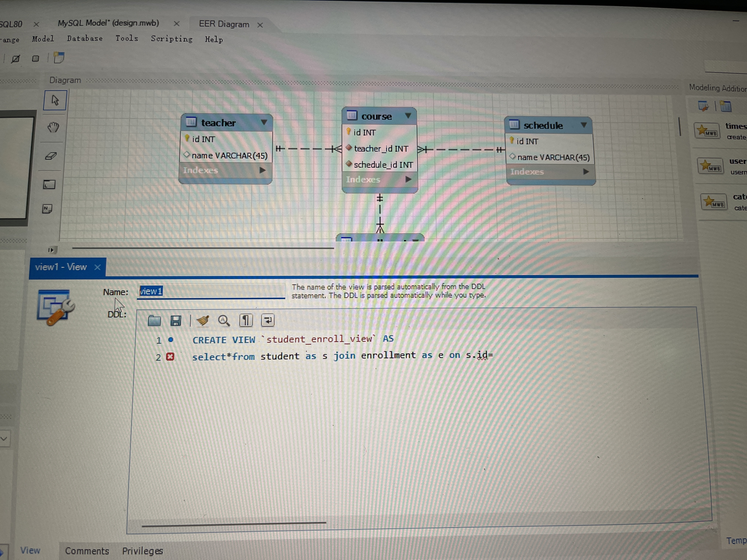The image size is (747, 560).
Task: Open the Comments tab
Action: 87,551
